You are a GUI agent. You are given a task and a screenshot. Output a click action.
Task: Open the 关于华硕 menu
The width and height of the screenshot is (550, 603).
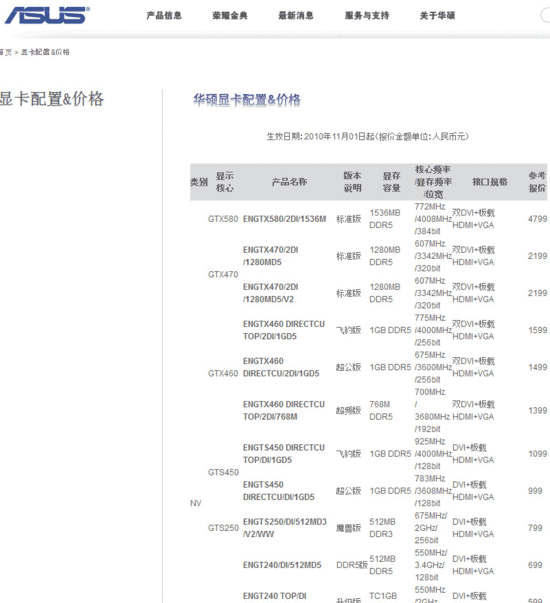click(x=437, y=15)
